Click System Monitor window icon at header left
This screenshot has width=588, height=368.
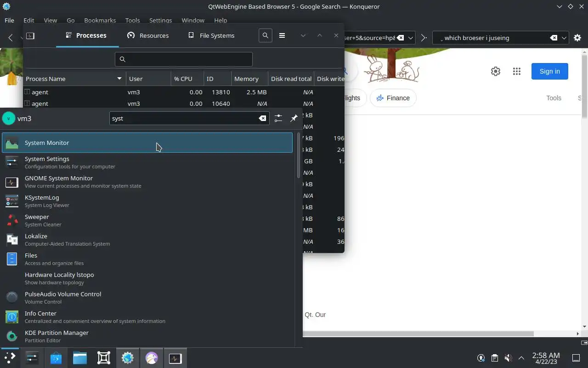(x=30, y=35)
